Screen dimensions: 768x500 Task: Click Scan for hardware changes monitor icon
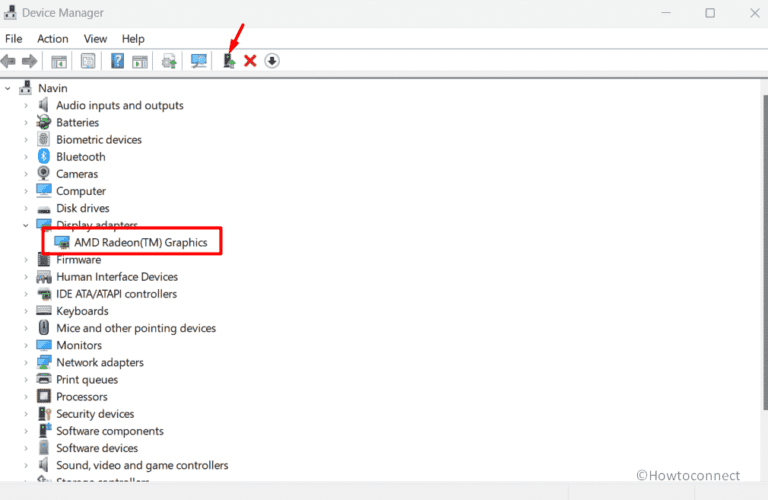(x=199, y=61)
